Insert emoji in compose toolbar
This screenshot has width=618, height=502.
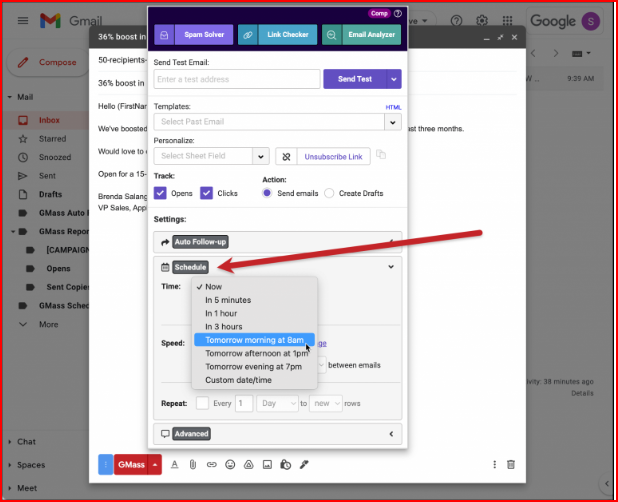coord(230,465)
